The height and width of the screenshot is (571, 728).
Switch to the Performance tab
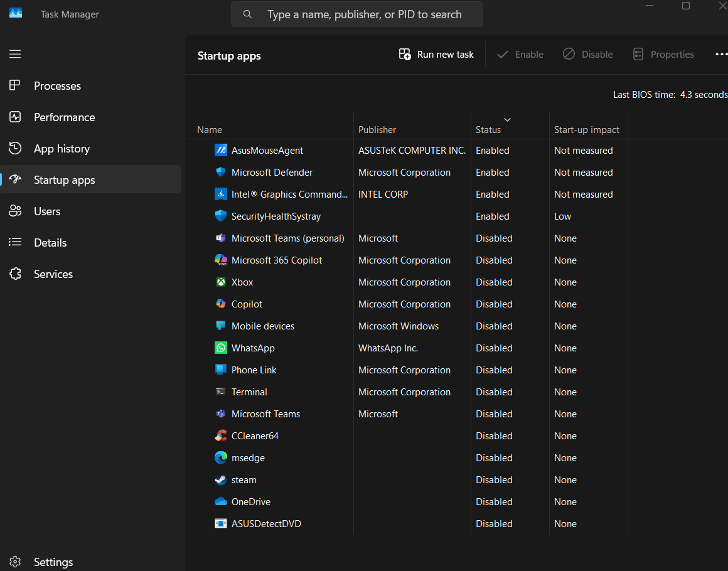pyautogui.click(x=64, y=117)
